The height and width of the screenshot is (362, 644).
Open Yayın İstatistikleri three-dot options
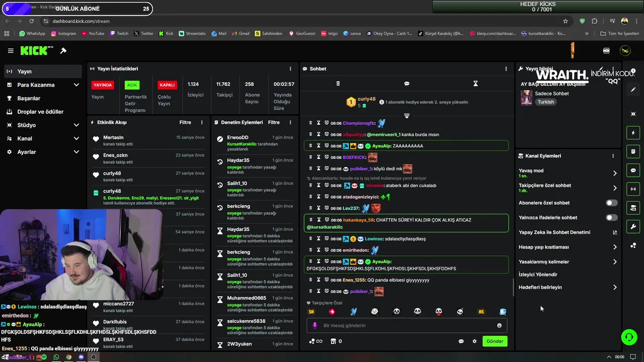coord(290,68)
